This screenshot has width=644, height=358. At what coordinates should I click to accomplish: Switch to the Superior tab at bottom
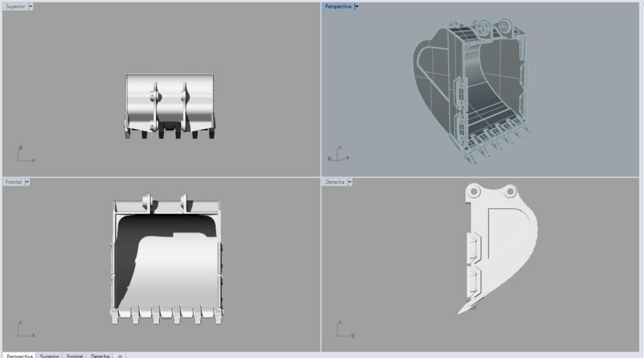point(50,355)
